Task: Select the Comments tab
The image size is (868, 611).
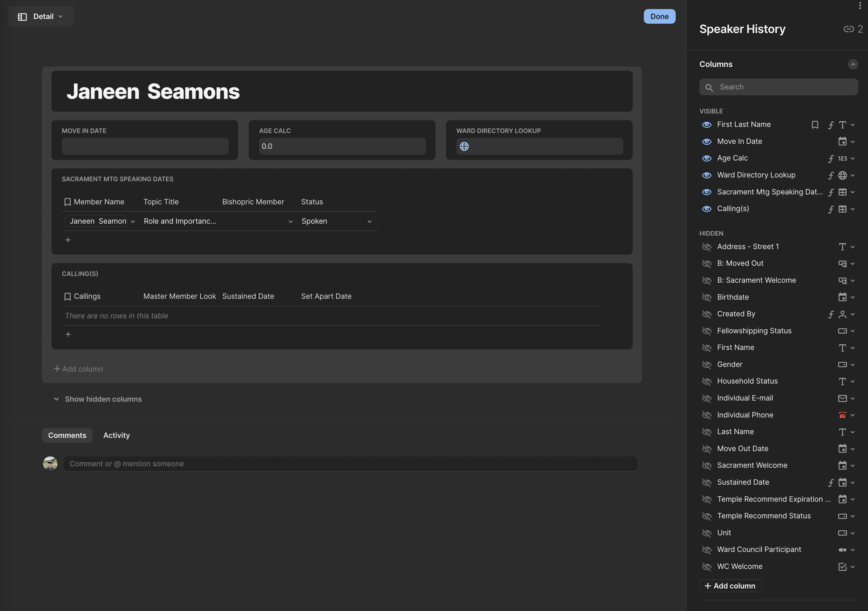Action: (67, 436)
